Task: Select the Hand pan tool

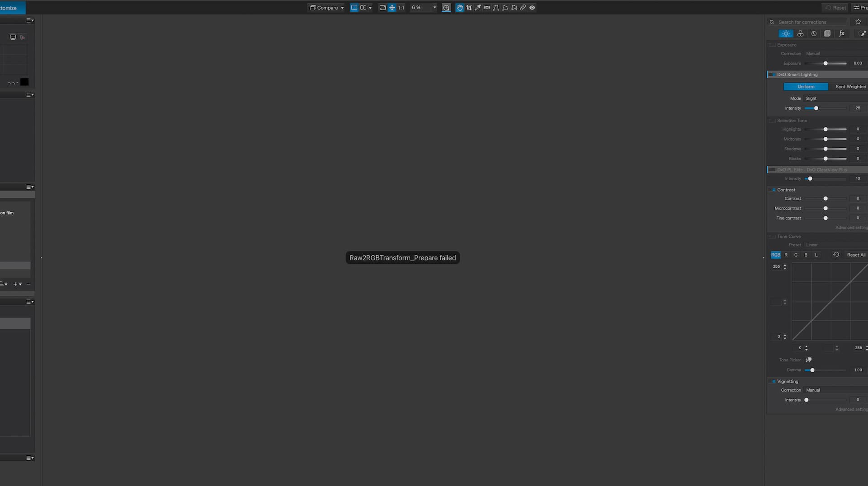Action: pos(460,8)
